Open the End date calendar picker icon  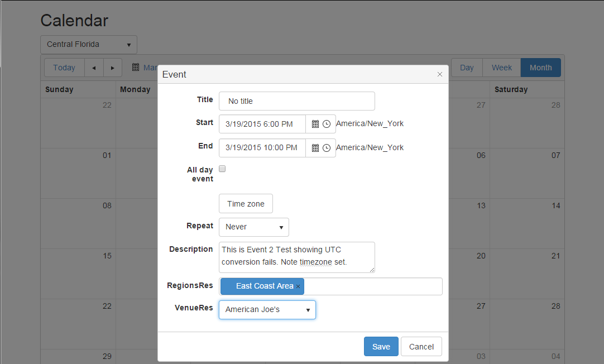tap(315, 148)
